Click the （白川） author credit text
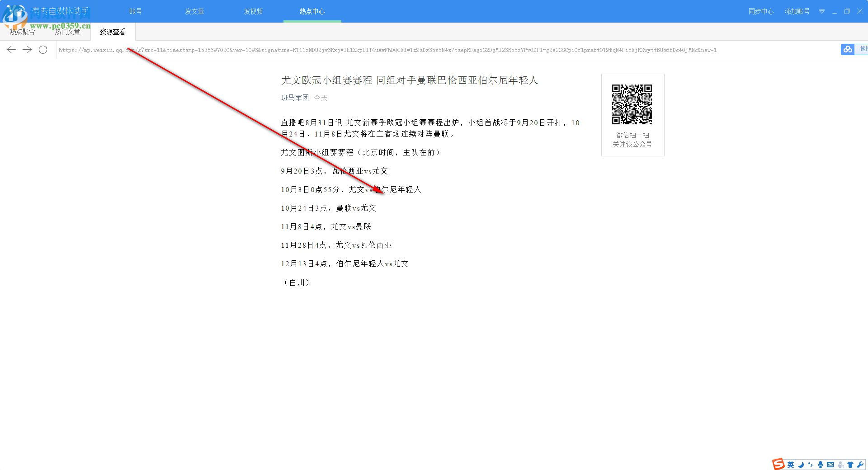The image size is (868, 470). point(297,282)
